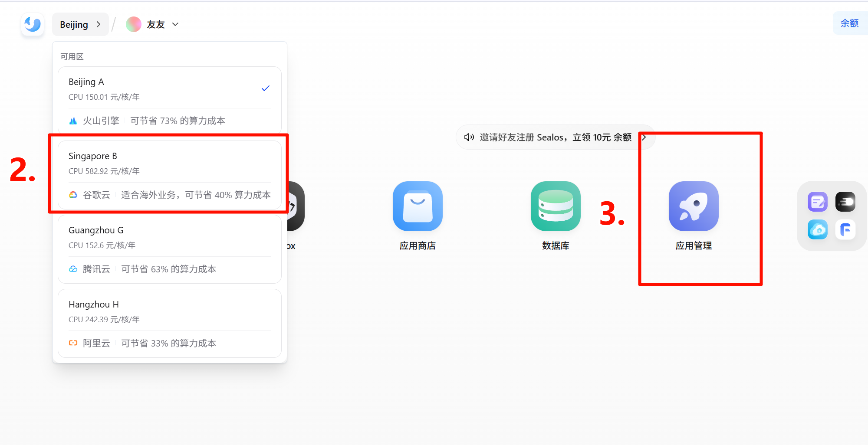Open the cloud storage icon in right panel
The image size is (868, 445).
(818, 230)
